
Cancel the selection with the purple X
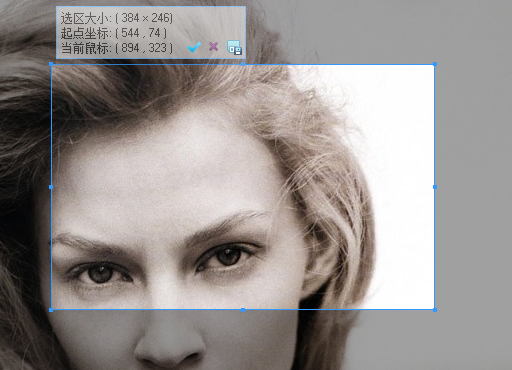213,47
